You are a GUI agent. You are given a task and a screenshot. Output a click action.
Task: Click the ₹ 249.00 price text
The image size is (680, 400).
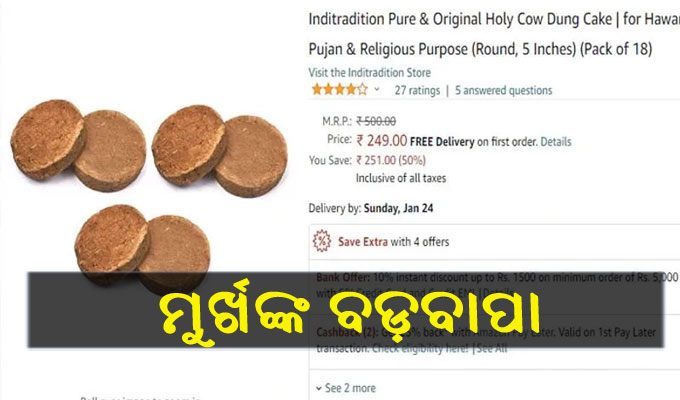382,141
